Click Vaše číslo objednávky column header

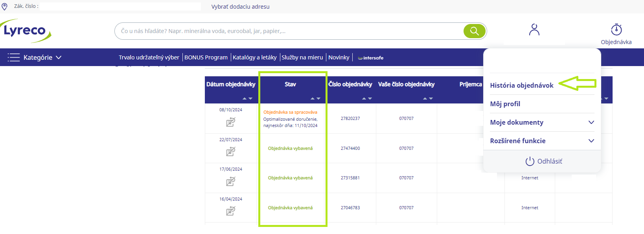pyautogui.click(x=407, y=84)
